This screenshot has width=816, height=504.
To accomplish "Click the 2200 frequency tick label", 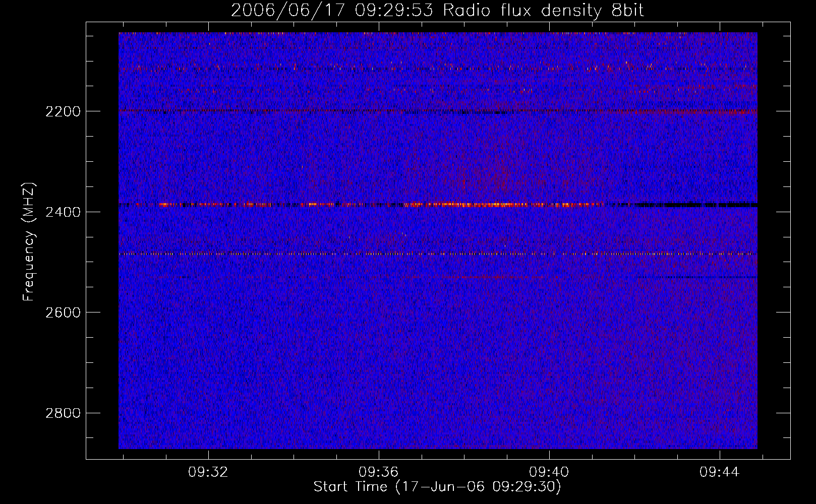I will [63, 111].
